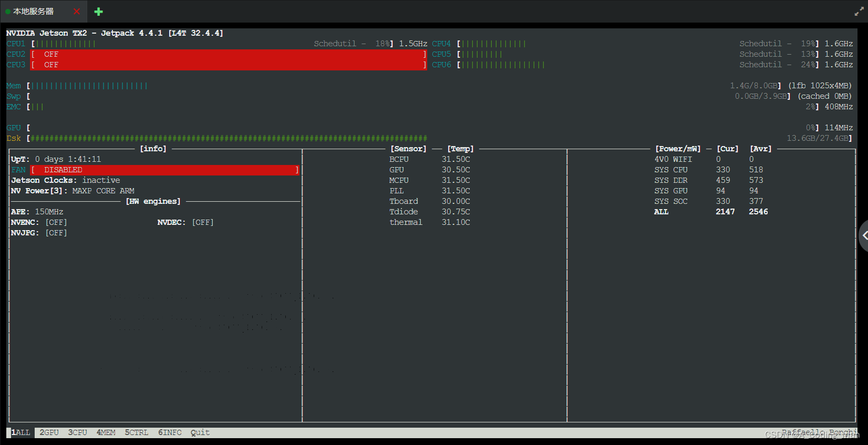Click the Tboard sensor row
This screenshot has height=445, width=868.
(x=430, y=201)
